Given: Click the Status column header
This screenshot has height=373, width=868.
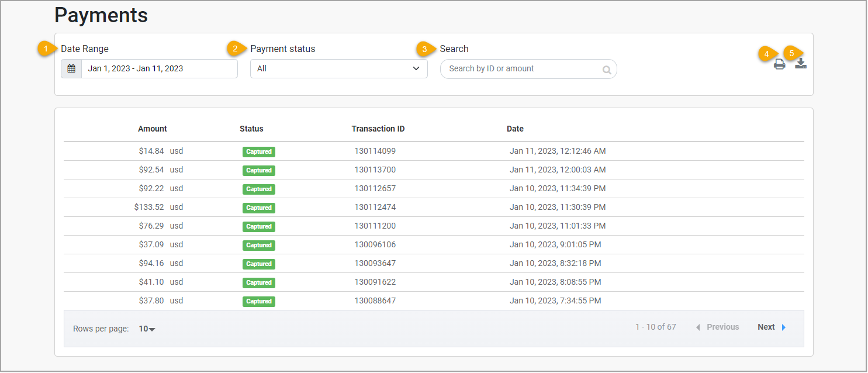Looking at the screenshot, I should 251,129.
